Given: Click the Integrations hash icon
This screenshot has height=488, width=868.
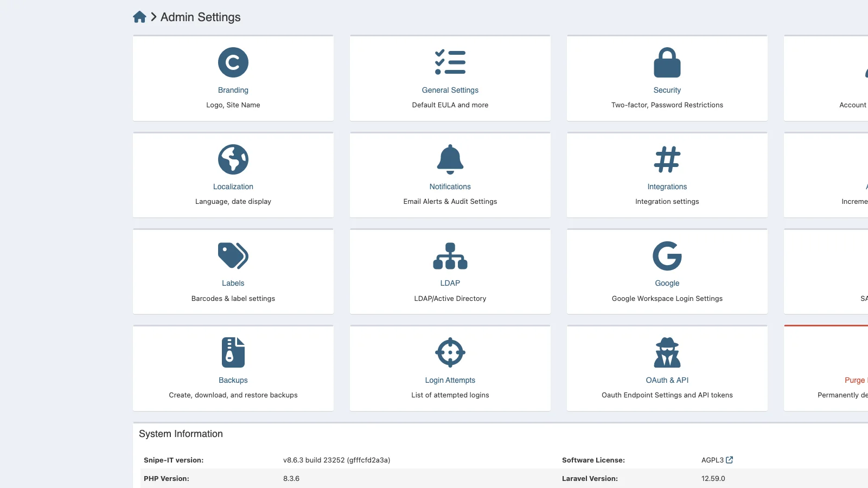Looking at the screenshot, I should pos(667,159).
